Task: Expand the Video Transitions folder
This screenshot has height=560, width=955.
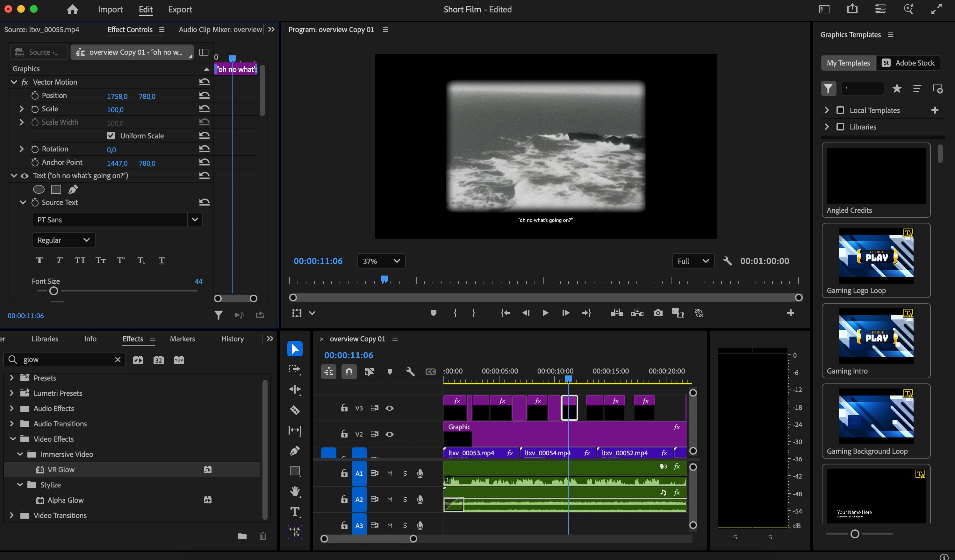Action: [x=12, y=515]
